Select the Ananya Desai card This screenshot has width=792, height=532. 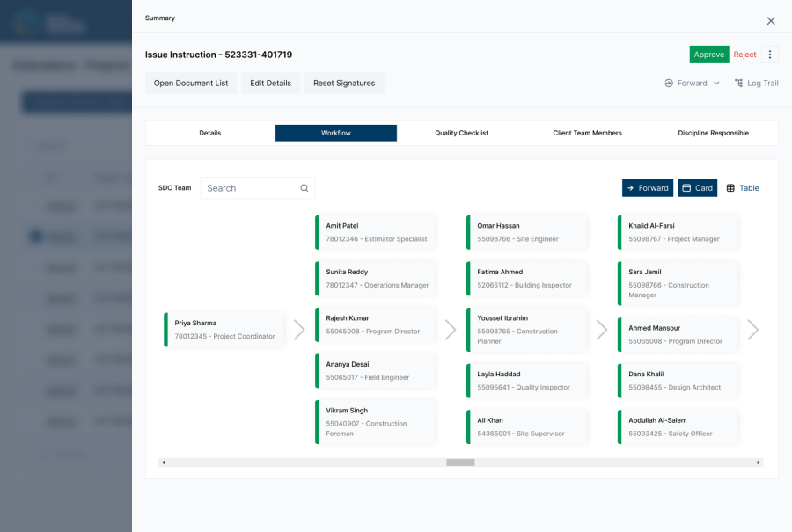375,371
